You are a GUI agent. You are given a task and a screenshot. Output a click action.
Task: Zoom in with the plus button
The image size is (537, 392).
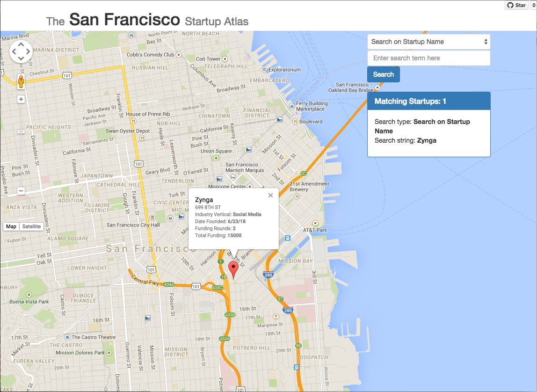(21, 99)
